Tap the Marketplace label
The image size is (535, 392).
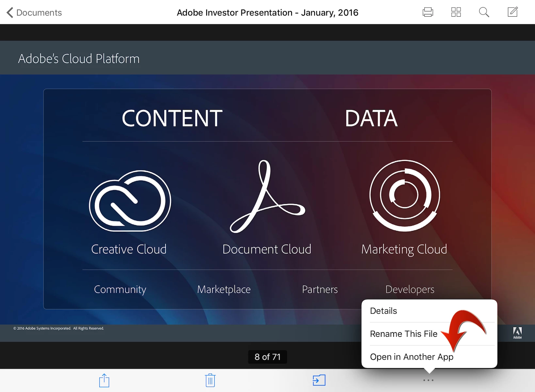224,289
